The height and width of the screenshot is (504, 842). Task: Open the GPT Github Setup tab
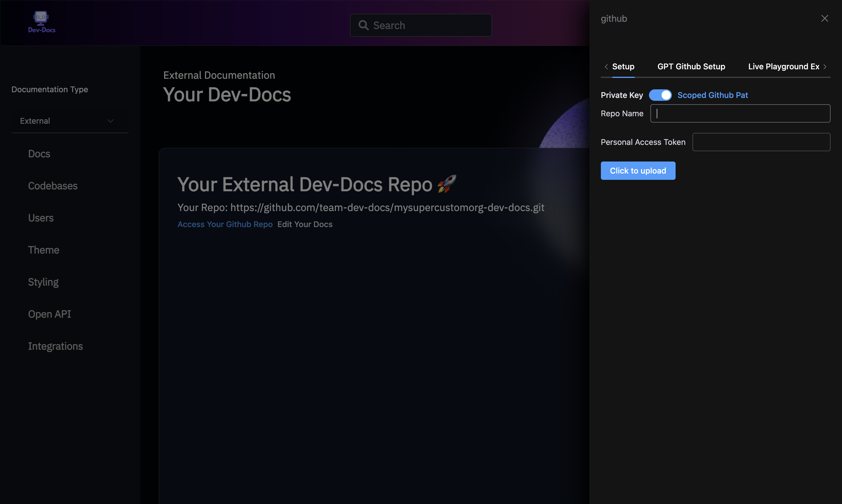pos(691,66)
